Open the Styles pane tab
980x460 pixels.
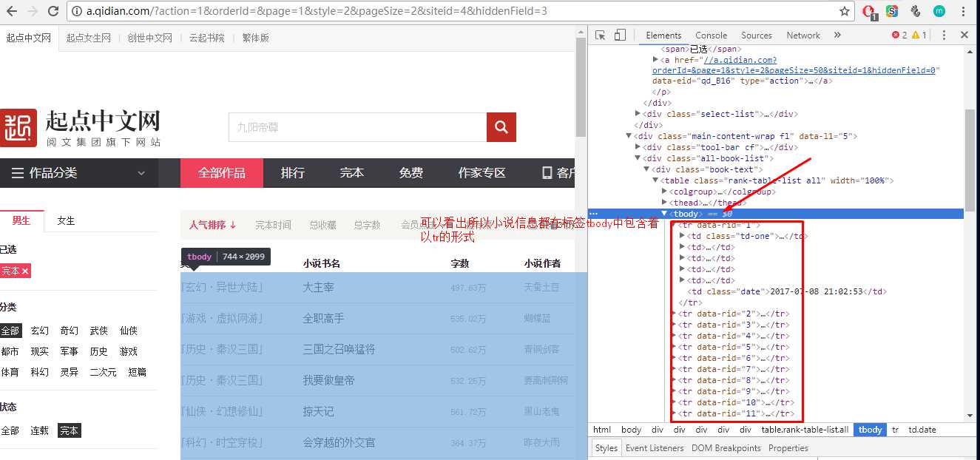pyautogui.click(x=606, y=448)
